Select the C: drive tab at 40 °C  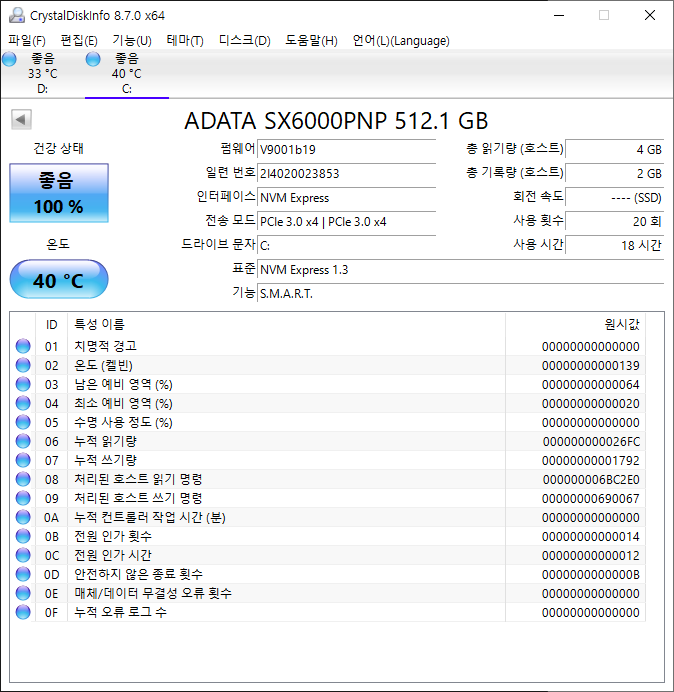click(x=127, y=74)
